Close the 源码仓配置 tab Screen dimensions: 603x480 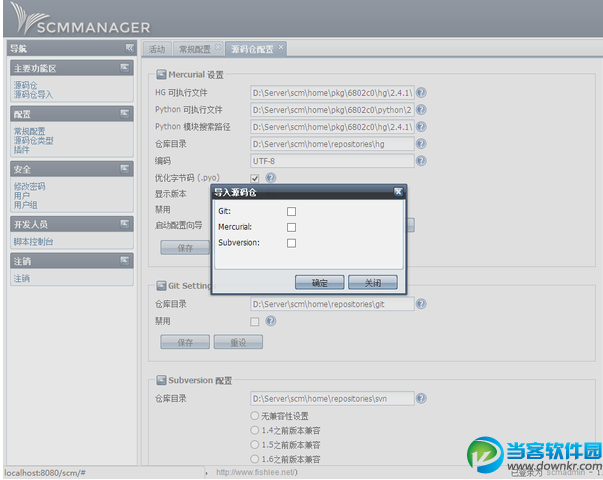(281, 47)
